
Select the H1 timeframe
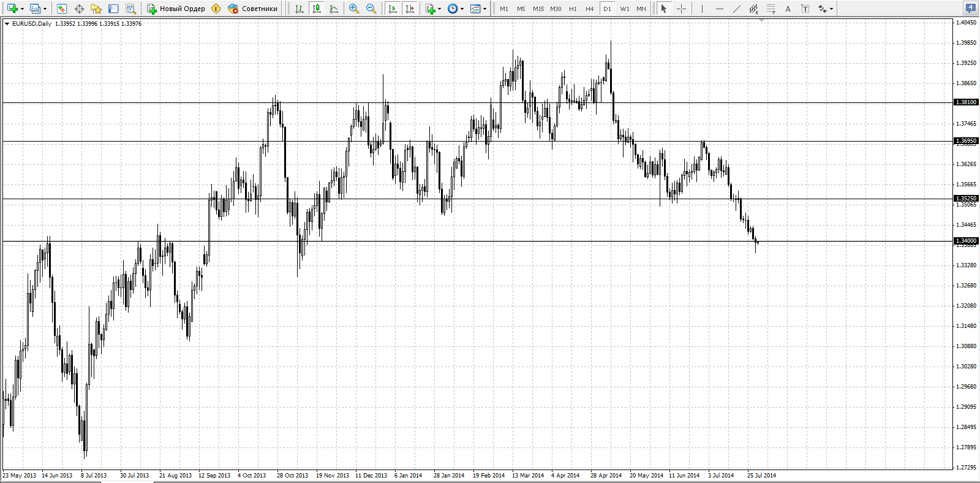[x=573, y=9]
